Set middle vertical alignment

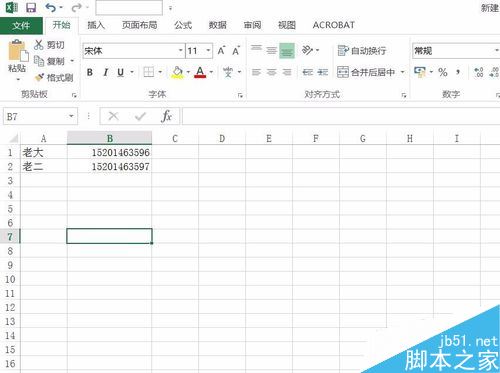tap(272, 51)
